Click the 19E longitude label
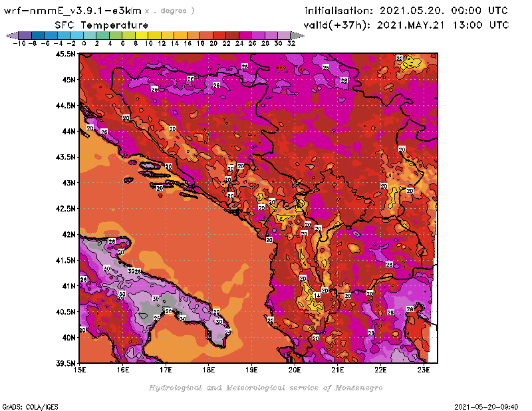 pos(252,370)
